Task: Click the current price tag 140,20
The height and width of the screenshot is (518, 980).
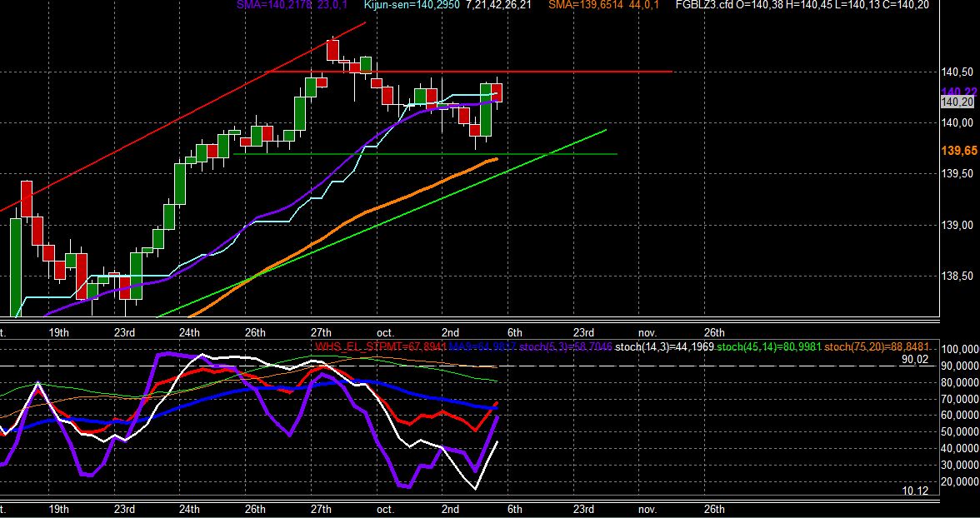Action: 957,102
